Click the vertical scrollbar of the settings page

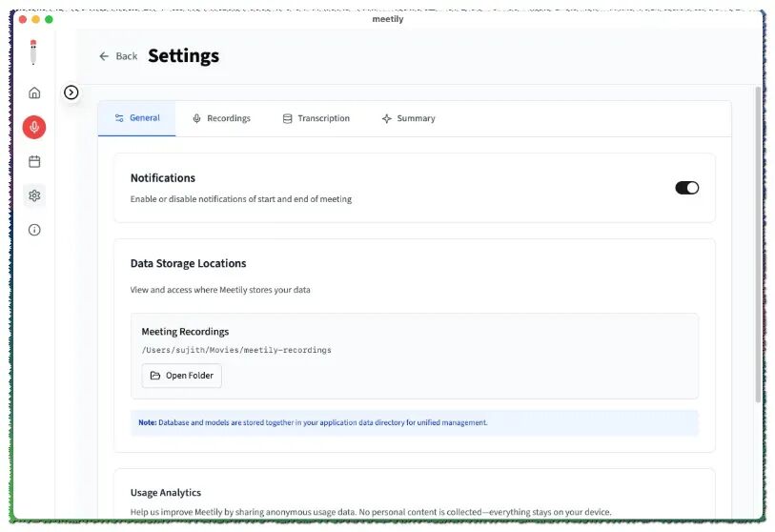758,245
